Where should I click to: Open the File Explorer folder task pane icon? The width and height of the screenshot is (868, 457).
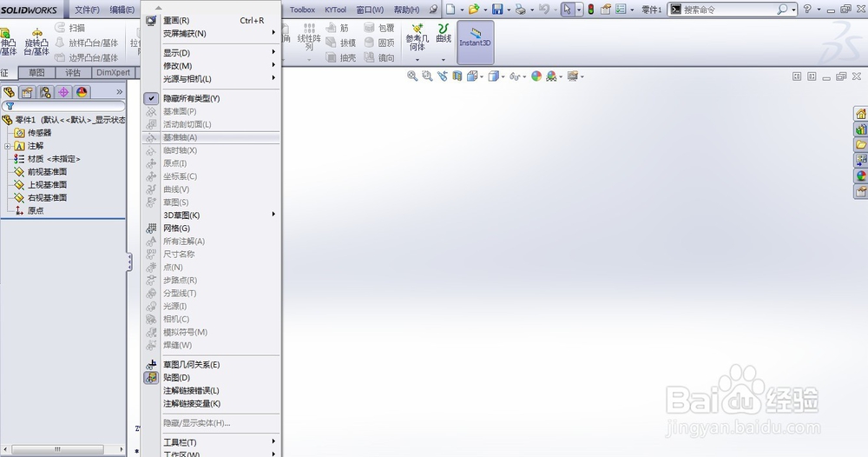click(860, 144)
